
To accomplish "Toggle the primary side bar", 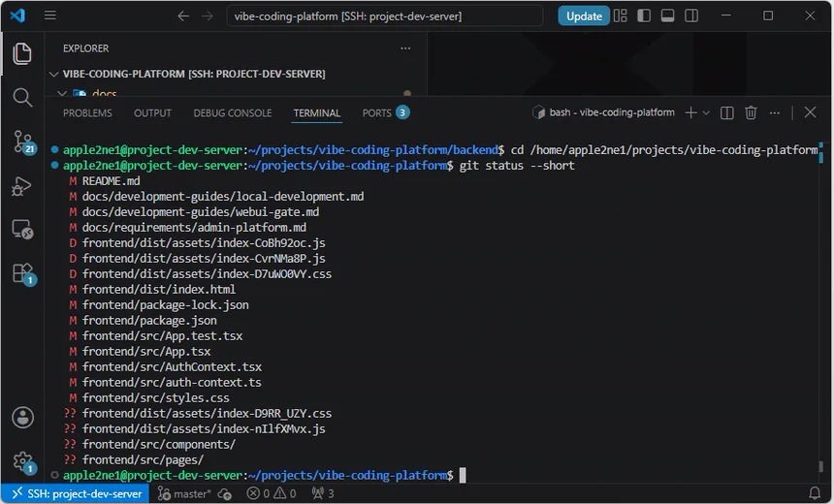I will (644, 16).
